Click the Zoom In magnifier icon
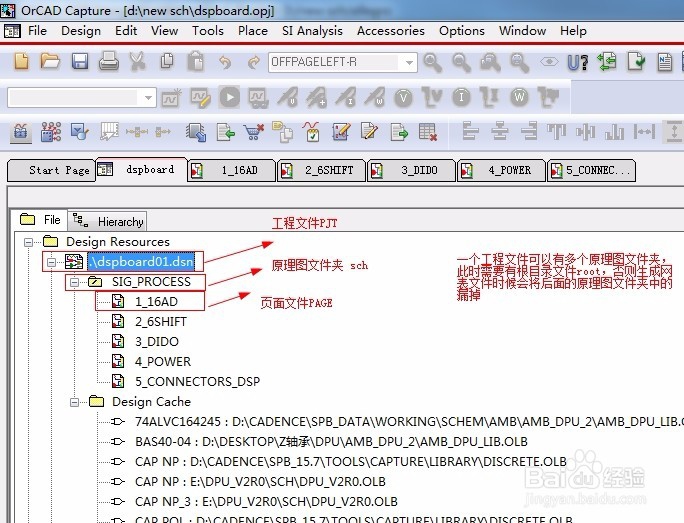684x523 pixels. [433, 62]
